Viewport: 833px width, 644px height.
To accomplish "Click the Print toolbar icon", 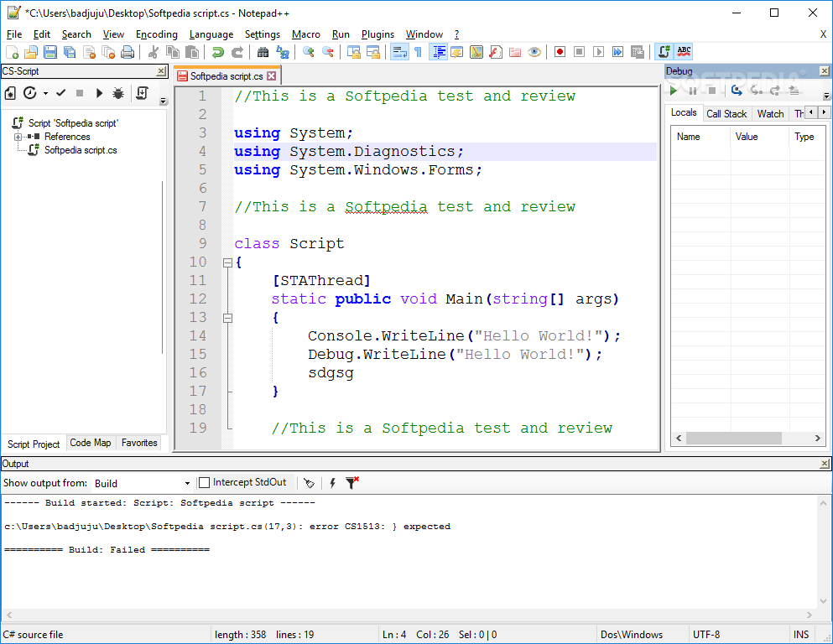I will point(128,52).
